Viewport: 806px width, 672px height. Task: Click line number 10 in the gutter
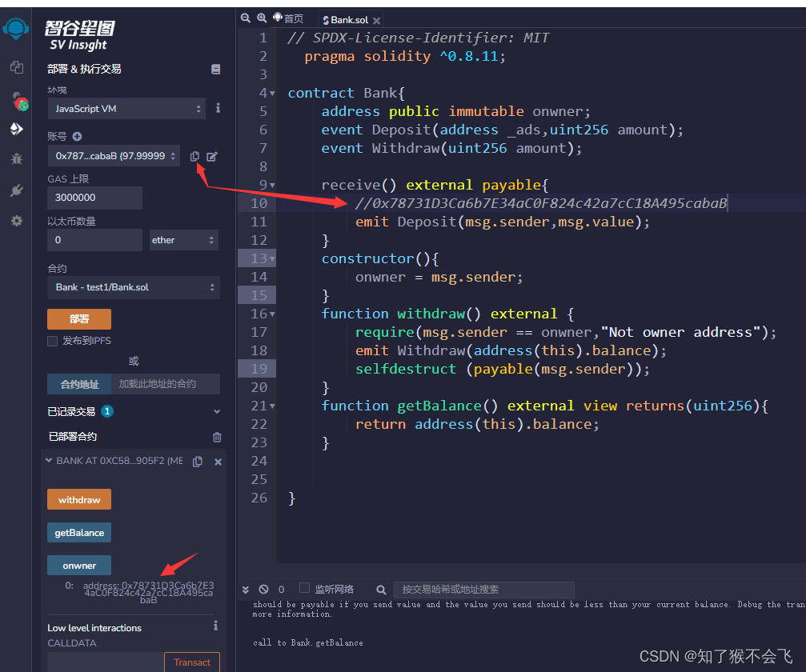tap(259, 203)
